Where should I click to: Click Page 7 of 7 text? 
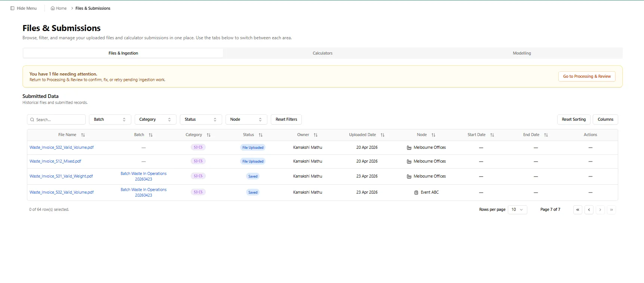coord(550,210)
